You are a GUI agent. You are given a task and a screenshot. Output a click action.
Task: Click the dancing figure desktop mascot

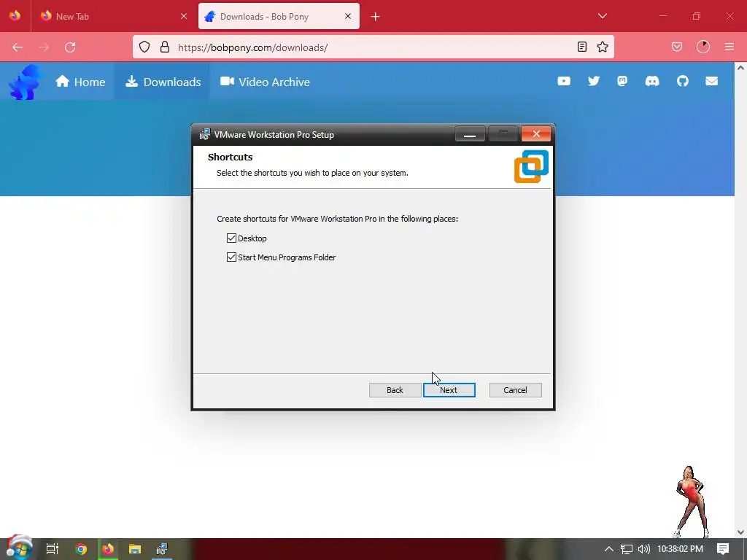tap(690, 502)
